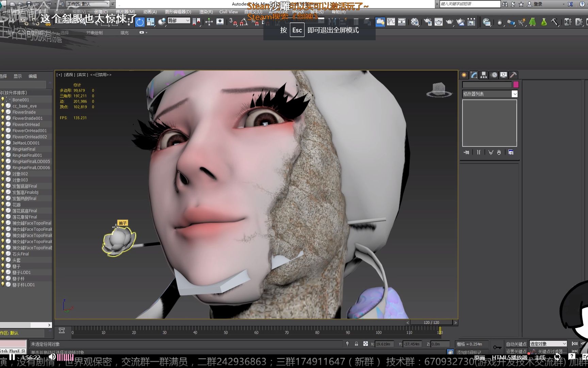Open the [真实] shading mode menu
588x368 pixels.
click(82, 75)
